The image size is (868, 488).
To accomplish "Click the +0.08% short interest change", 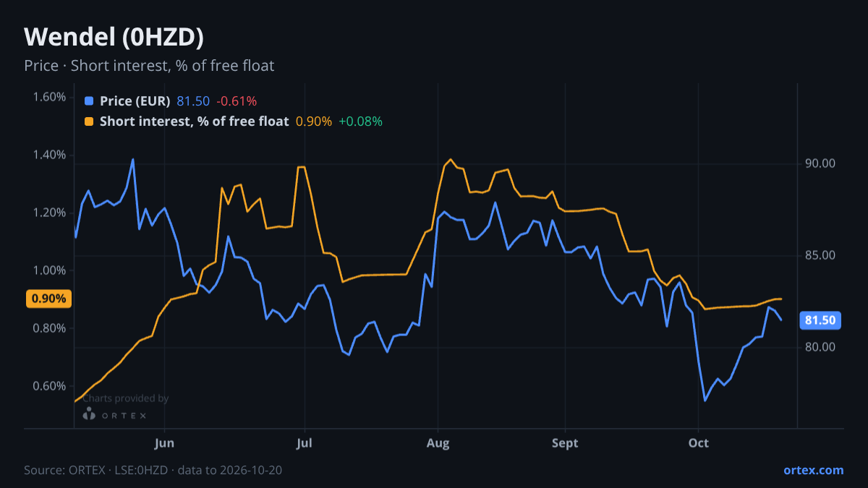I will tap(360, 121).
